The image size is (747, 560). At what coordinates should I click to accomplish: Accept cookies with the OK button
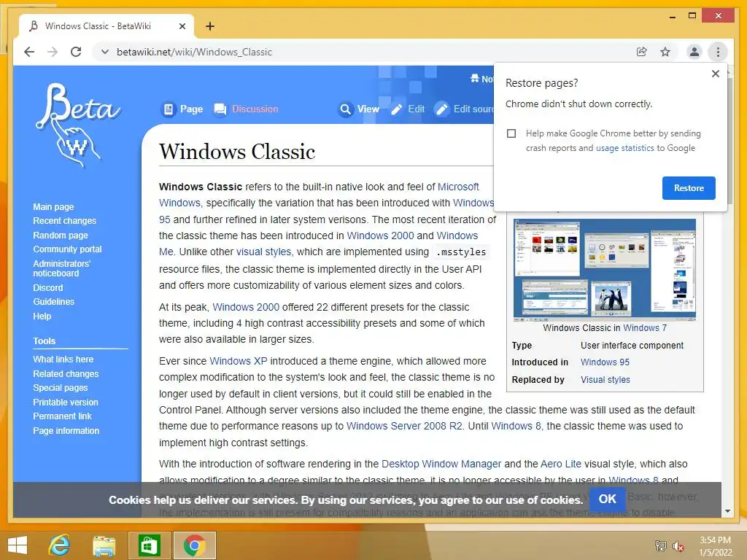click(x=608, y=499)
